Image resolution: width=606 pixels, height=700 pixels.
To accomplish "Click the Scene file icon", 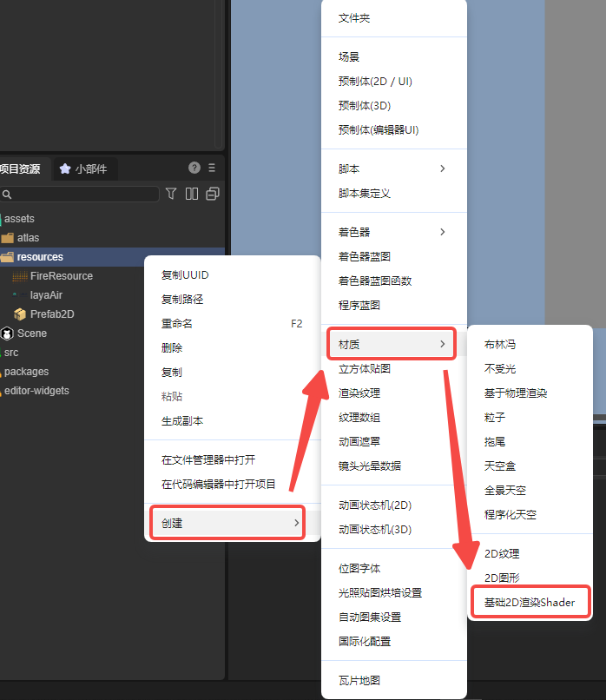I will 7,333.
